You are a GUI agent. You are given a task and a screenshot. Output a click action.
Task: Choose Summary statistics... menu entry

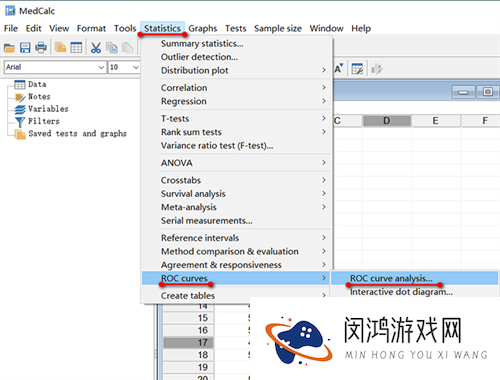pyautogui.click(x=237, y=44)
